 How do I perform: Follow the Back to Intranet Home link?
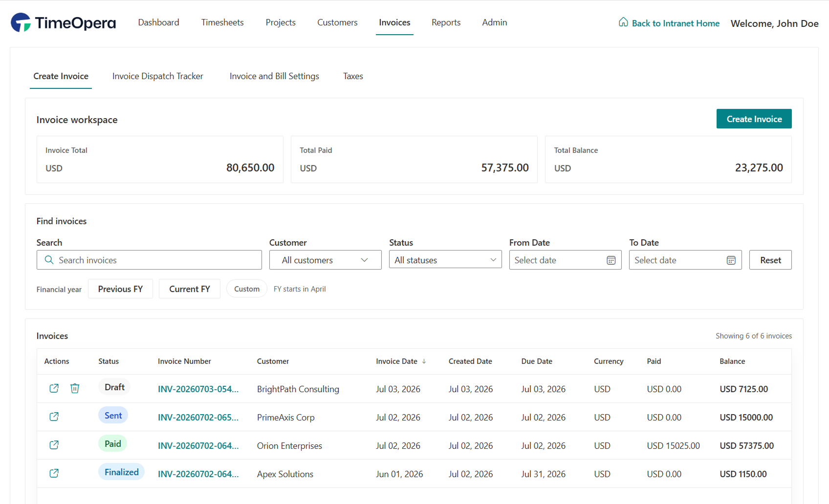pos(676,23)
